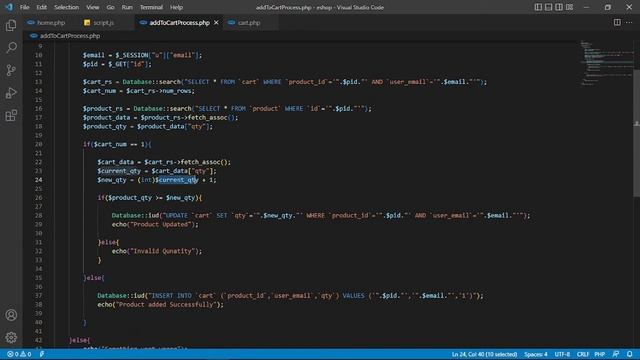Image resolution: width=640 pixels, height=360 pixels.
Task: Change indentation via Spaces: 4
Action: click(x=536, y=354)
